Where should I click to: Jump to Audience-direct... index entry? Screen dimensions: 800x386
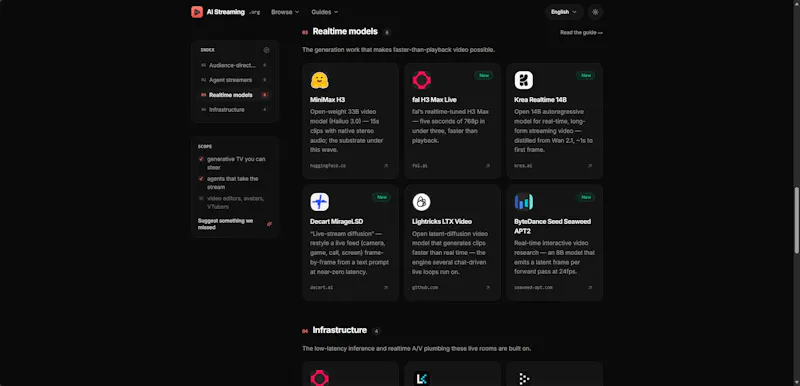pos(234,65)
